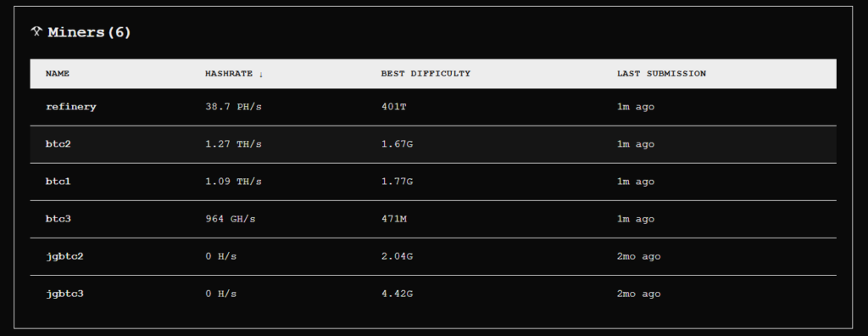Open the refinery miner row
Viewport: 868px width, 336px height.
[433, 107]
